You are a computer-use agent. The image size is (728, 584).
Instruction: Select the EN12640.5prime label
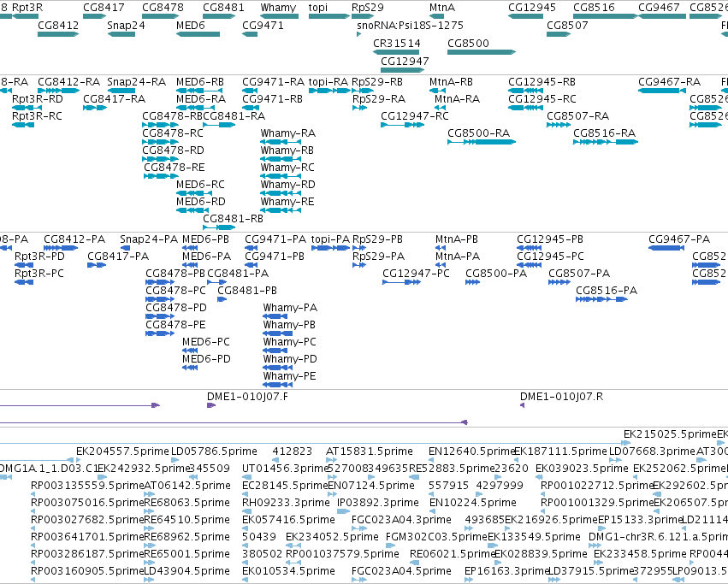point(472,451)
